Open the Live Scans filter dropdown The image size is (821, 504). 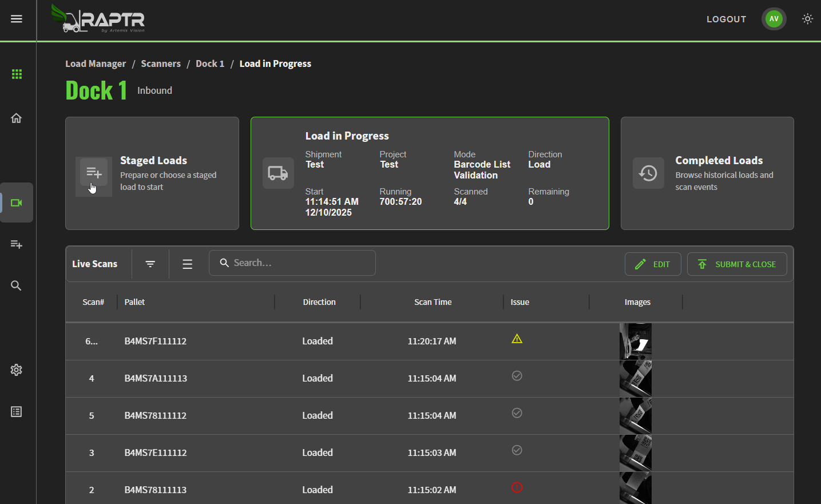pos(150,264)
